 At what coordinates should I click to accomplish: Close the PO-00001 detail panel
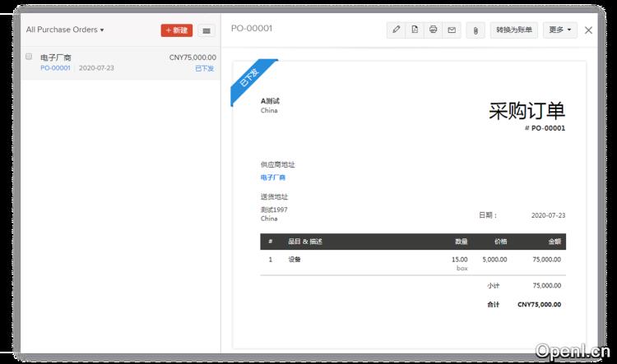(x=588, y=30)
